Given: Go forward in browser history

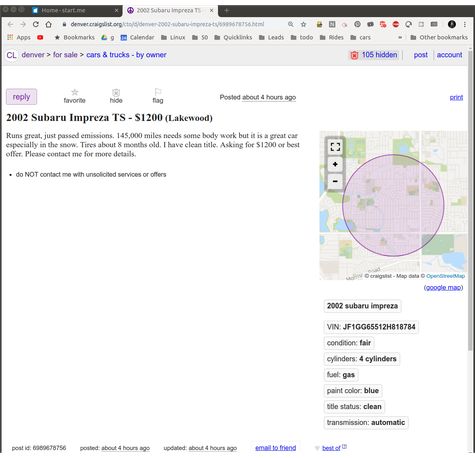Looking at the screenshot, I should pyautogui.click(x=23, y=24).
